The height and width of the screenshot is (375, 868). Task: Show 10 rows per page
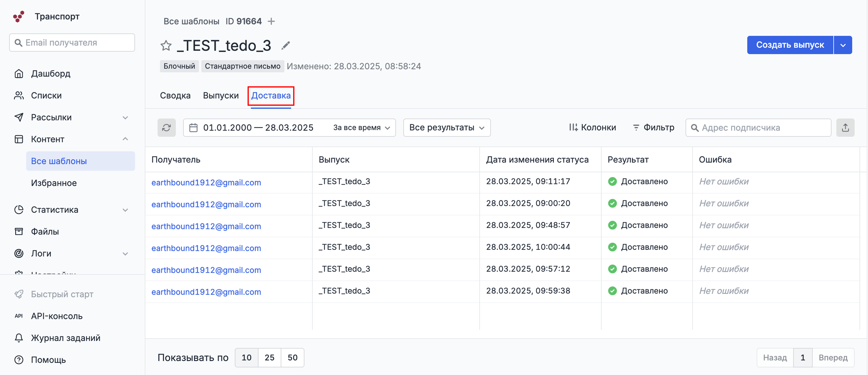pyautogui.click(x=246, y=357)
